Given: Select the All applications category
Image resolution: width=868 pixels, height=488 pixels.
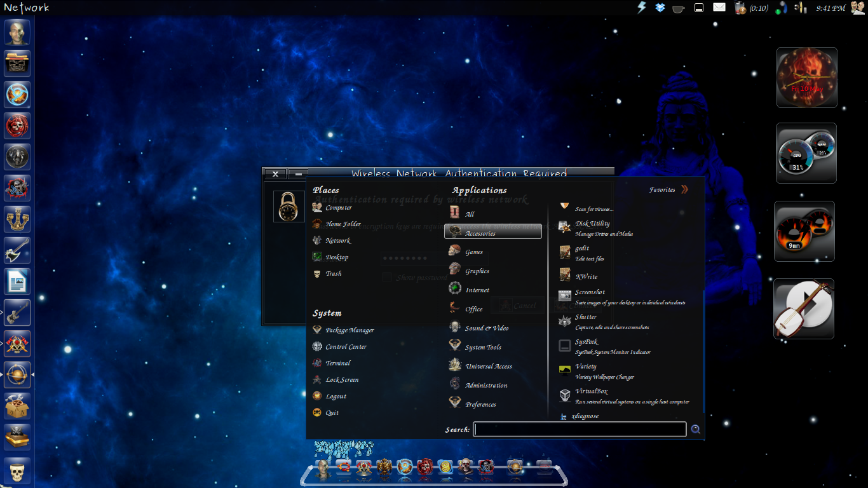Looking at the screenshot, I should (x=493, y=213).
